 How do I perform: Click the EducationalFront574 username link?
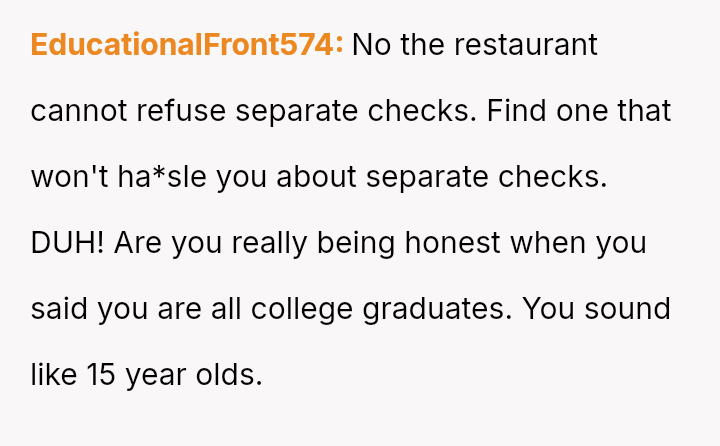[x=187, y=45]
